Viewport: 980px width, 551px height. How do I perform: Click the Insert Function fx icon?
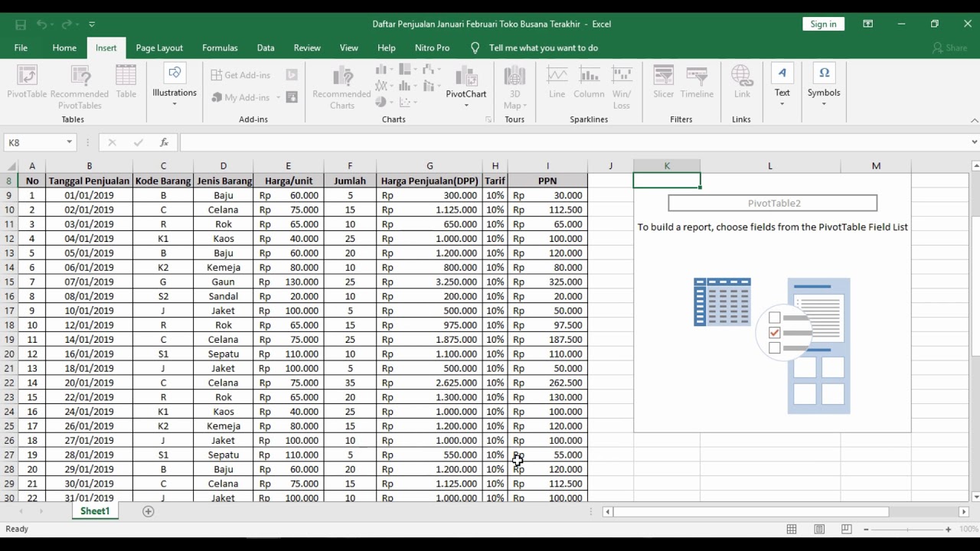(164, 142)
